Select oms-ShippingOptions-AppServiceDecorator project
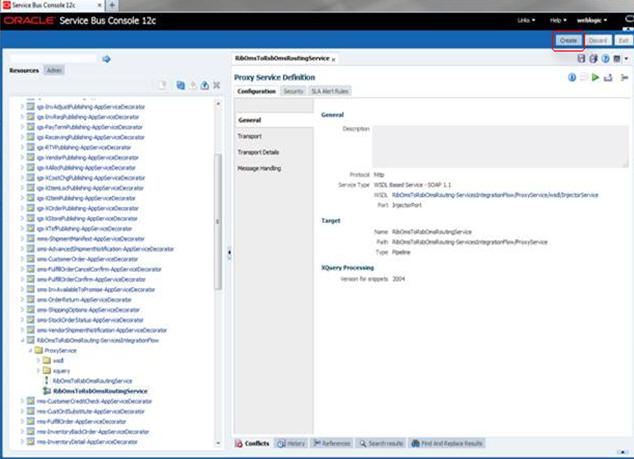 click(88, 310)
